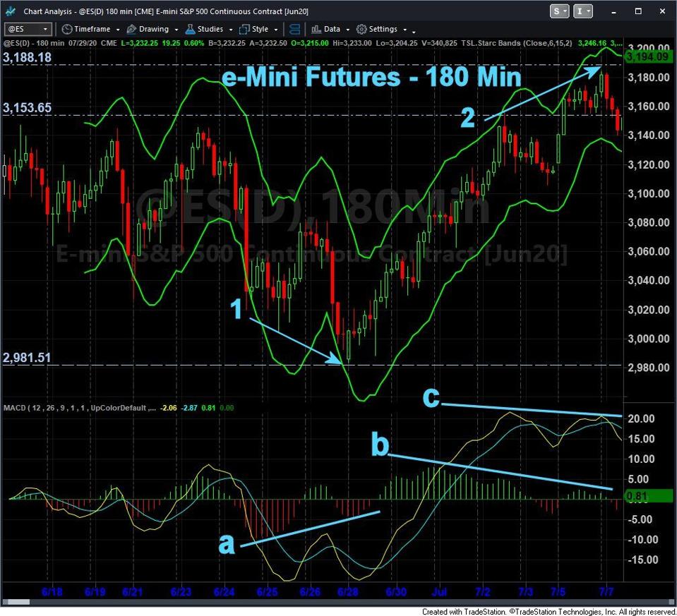677x616 pixels.
Task: Expand the @ES symbol dropdown
Action: point(45,29)
